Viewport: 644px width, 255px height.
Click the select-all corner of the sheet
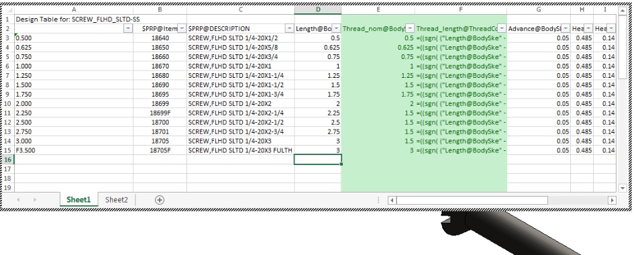[x=8, y=10]
